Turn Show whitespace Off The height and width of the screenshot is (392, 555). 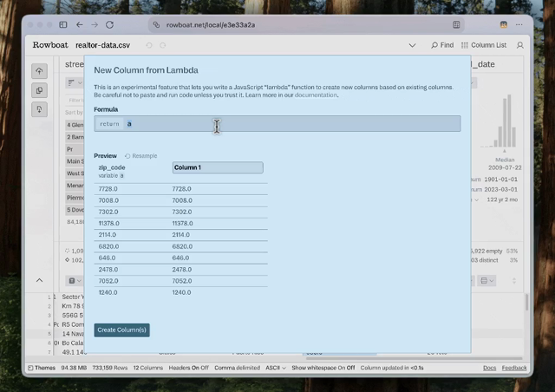[x=350, y=368]
